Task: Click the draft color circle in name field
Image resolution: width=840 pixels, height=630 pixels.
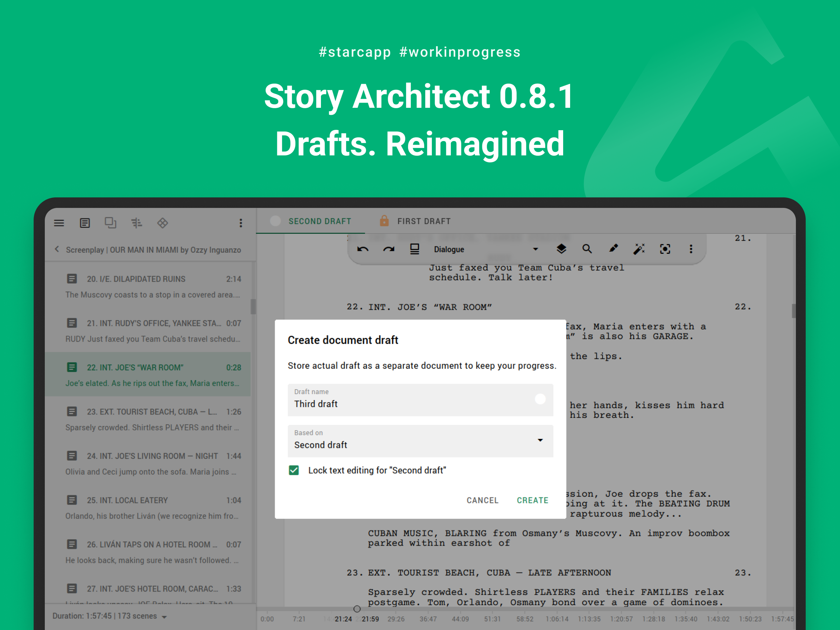Action: pyautogui.click(x=540, y=399)
